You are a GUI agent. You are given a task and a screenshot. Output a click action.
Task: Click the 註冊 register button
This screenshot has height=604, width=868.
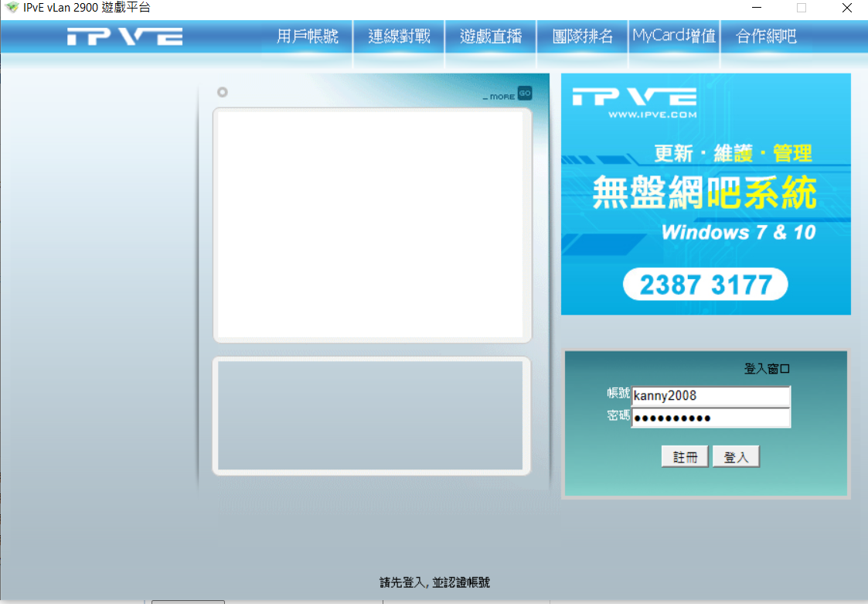(685, 457)
